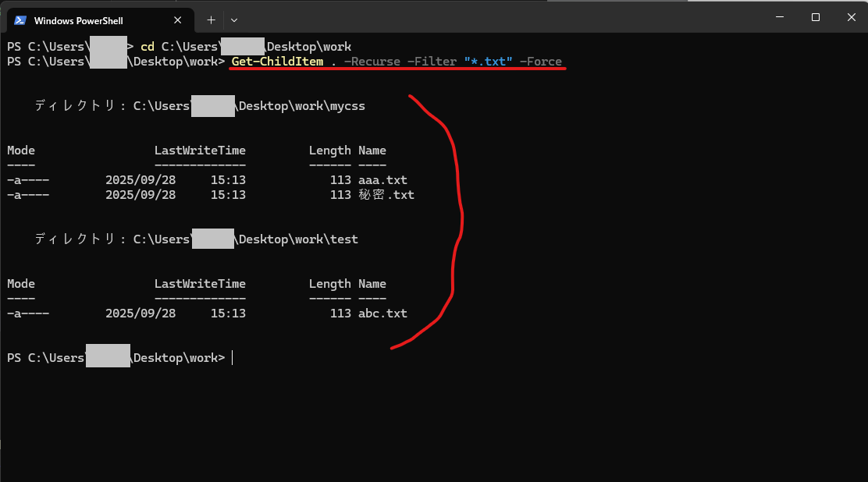This screenshot has width=868, height=482.
Task: Open a new terminal tab
Action: [x=211, y=20]
